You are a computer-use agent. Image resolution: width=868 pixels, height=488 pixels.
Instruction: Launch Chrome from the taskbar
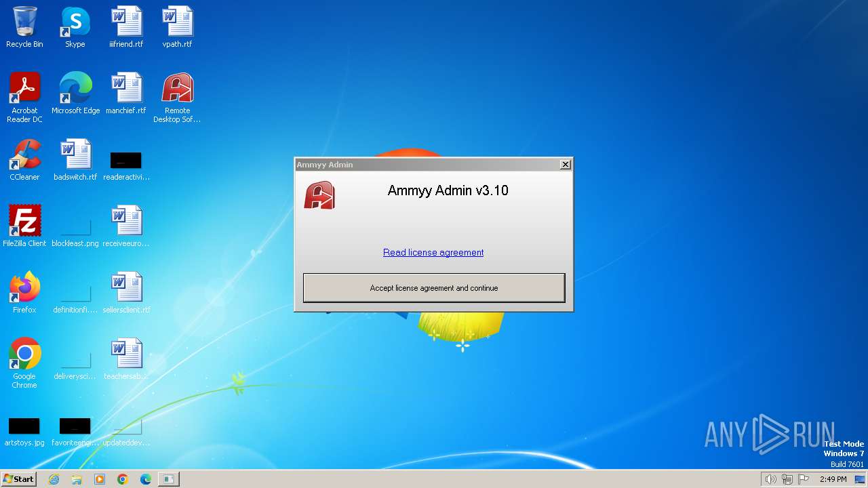pyautogui.click(x=123, y=479)
